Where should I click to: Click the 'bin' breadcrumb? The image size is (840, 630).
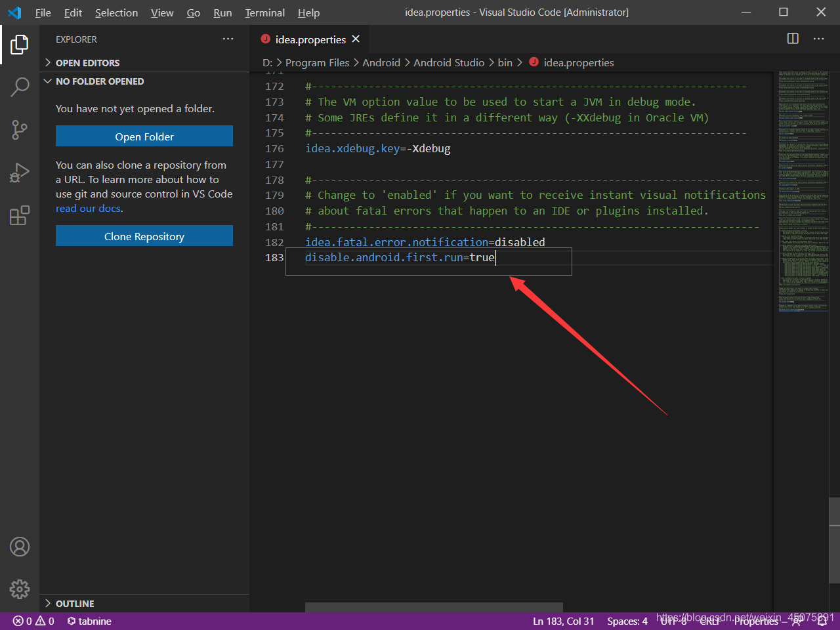(505, 62)
